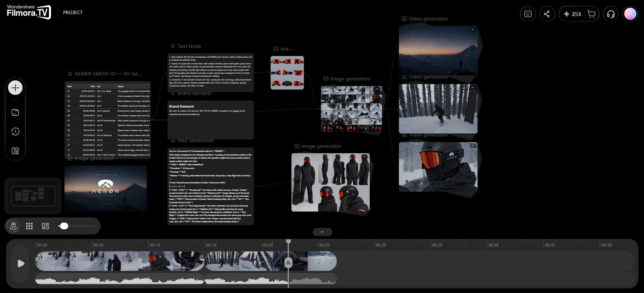Open the sunset mountain video generation node
The image size is (644, 293).
coord(438,51)
